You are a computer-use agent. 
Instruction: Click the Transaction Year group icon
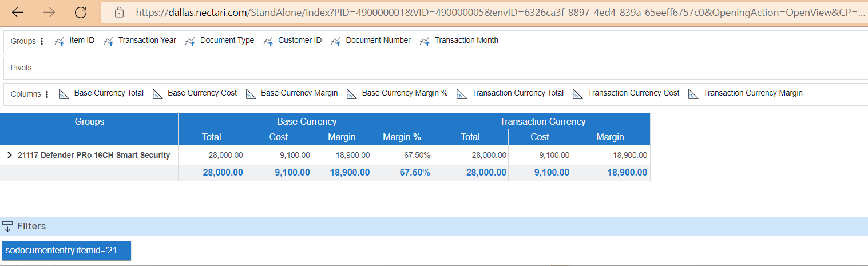[x=108, y=41]
